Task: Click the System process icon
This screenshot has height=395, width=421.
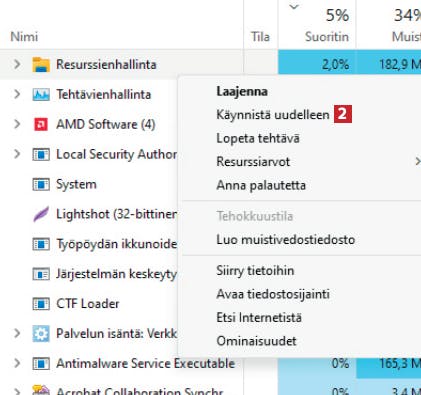Action: pos(41,184)
